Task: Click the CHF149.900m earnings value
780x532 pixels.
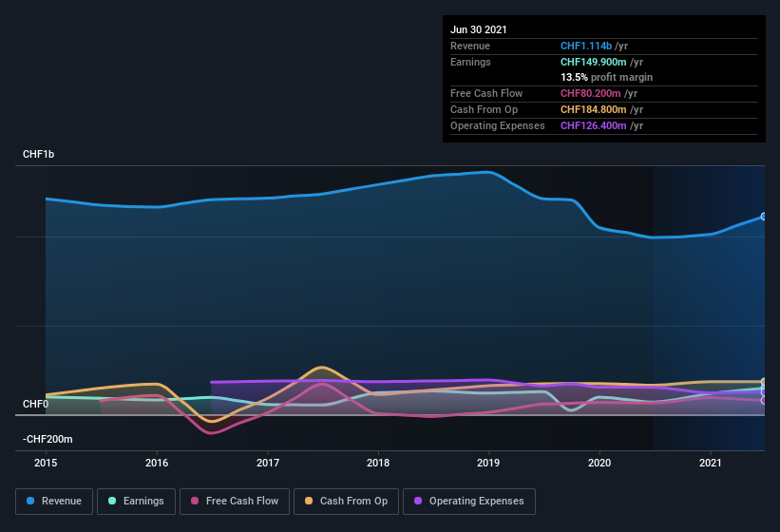Action: pyautogui.click(x=594, y=62)
